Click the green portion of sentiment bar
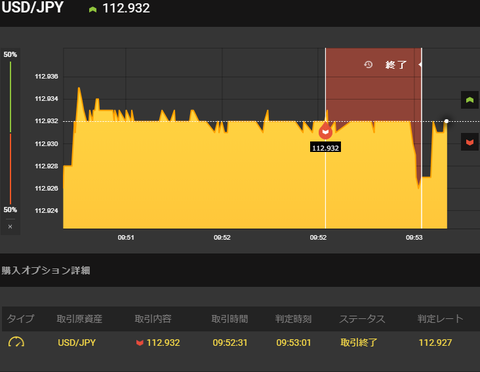 click(x=10, y=97)
